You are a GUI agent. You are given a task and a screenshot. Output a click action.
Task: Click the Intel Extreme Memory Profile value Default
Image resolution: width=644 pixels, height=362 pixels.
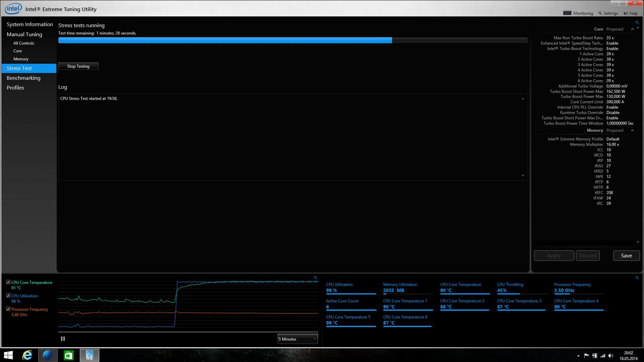pyautogui.click(x=613, y=139)
